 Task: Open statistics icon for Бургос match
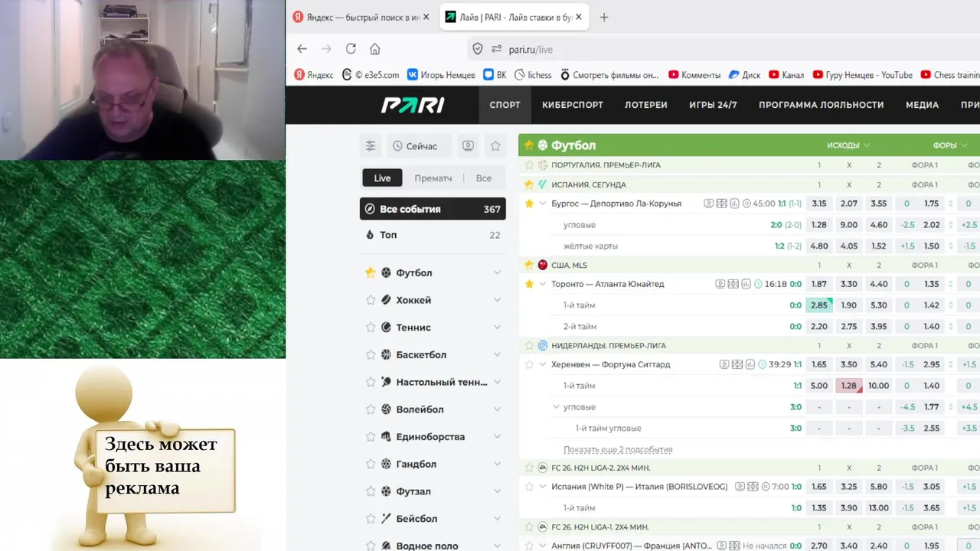[735, 204]
